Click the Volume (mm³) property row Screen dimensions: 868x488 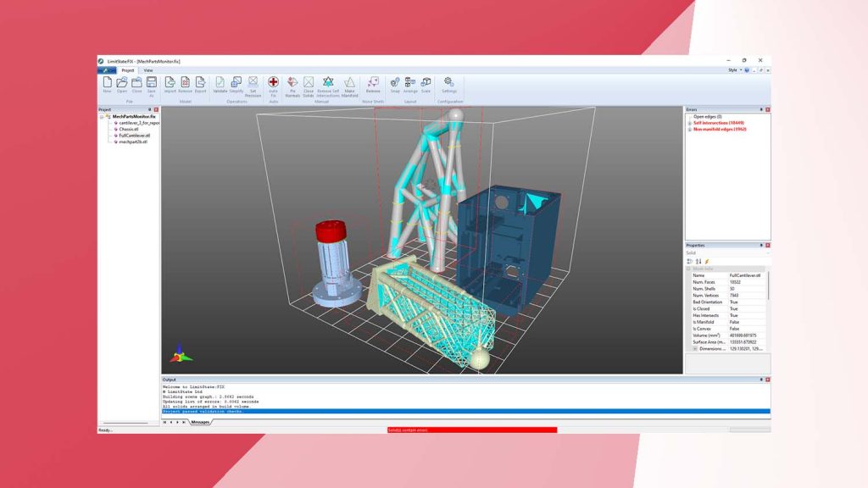[x=726, y=335]
